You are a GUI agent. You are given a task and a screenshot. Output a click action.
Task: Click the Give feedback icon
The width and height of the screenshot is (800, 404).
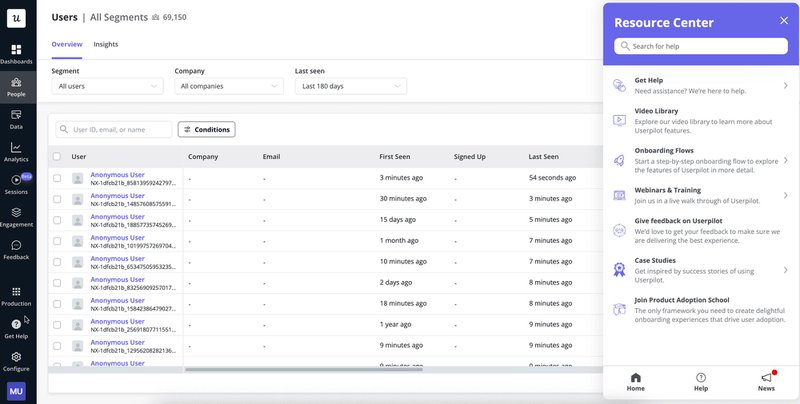[619, 231]
